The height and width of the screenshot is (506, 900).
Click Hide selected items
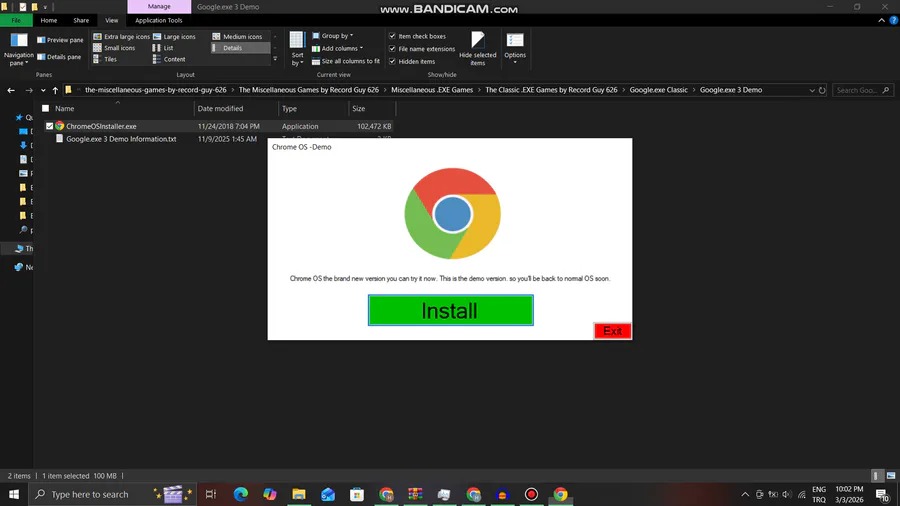point(478,49)
